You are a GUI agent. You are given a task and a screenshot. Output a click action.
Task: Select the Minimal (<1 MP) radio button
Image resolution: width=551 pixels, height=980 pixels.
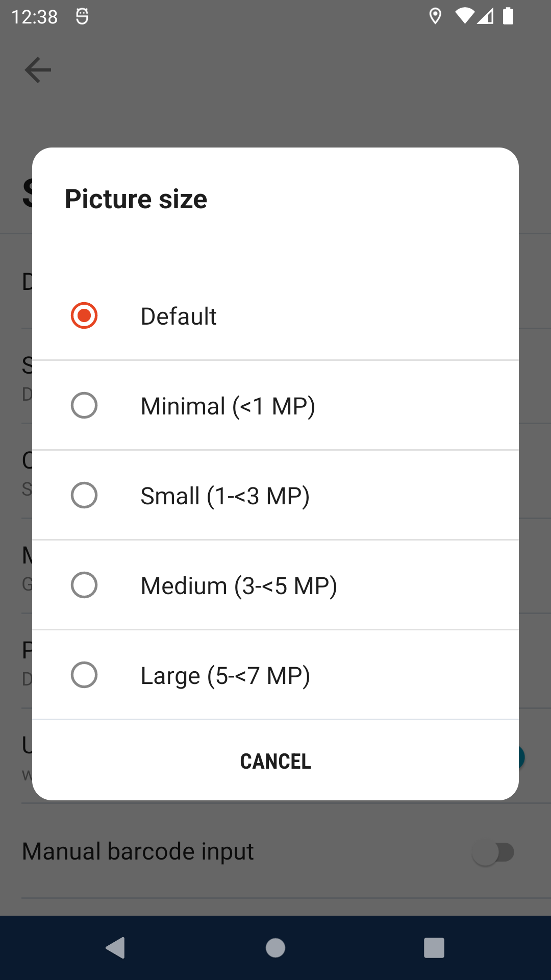coord(84,405)
